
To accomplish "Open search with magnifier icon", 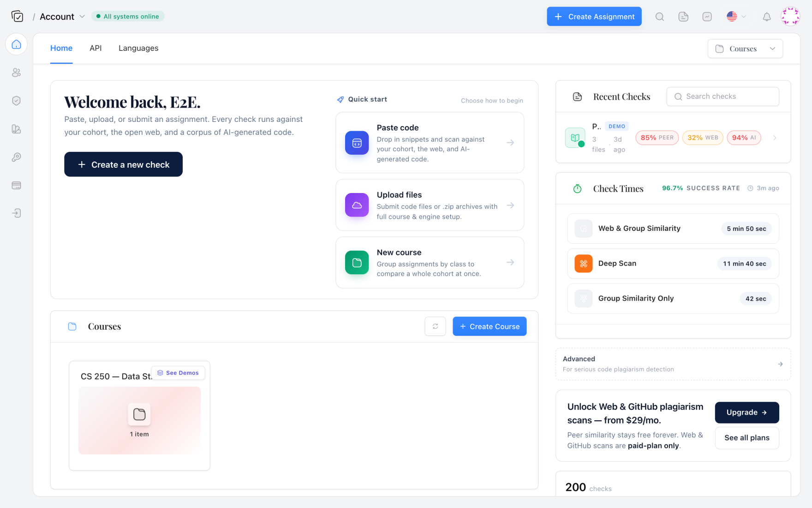I will click(x=660, y=17).
